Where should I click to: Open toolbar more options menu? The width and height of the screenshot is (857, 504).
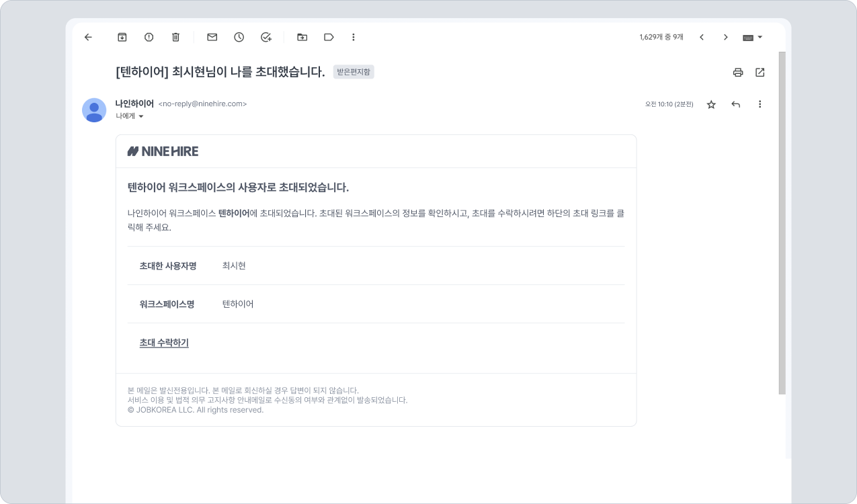pos(354,37)
